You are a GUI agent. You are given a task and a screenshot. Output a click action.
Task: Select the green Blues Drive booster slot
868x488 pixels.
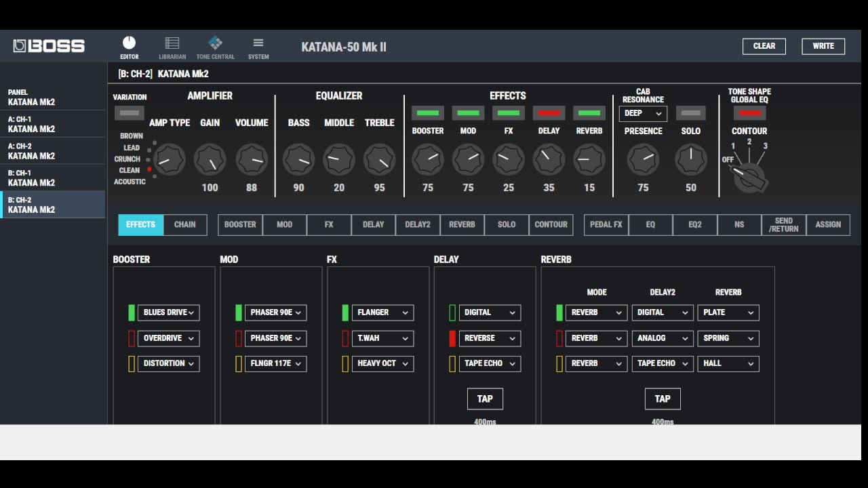click(132, 312)
